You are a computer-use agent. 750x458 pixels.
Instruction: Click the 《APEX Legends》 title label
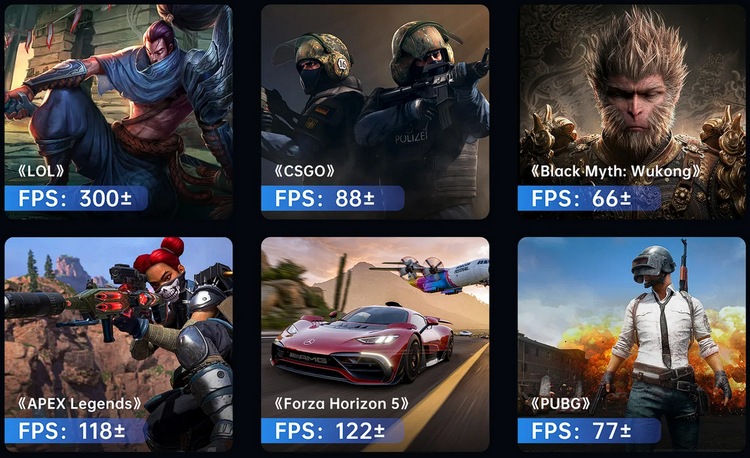(x=79, y=403)
